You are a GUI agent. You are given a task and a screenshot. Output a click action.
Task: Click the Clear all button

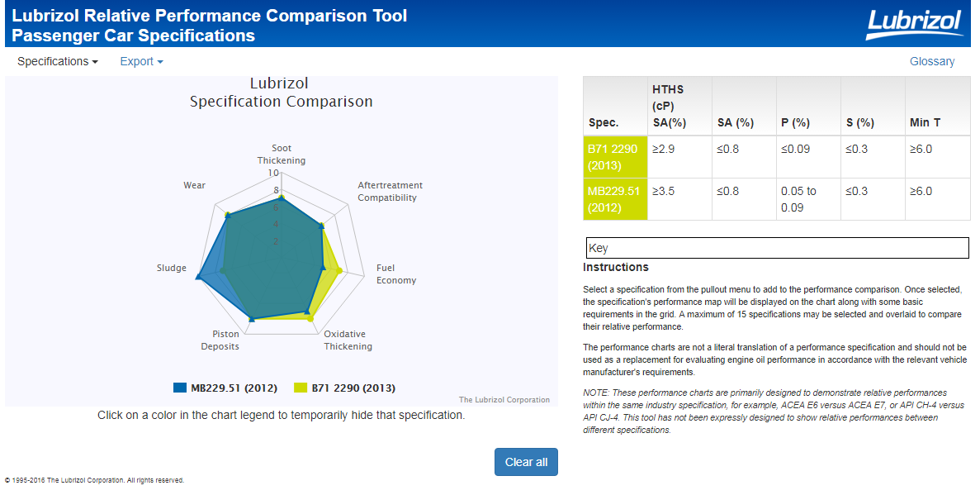click(x=526, y=462)
